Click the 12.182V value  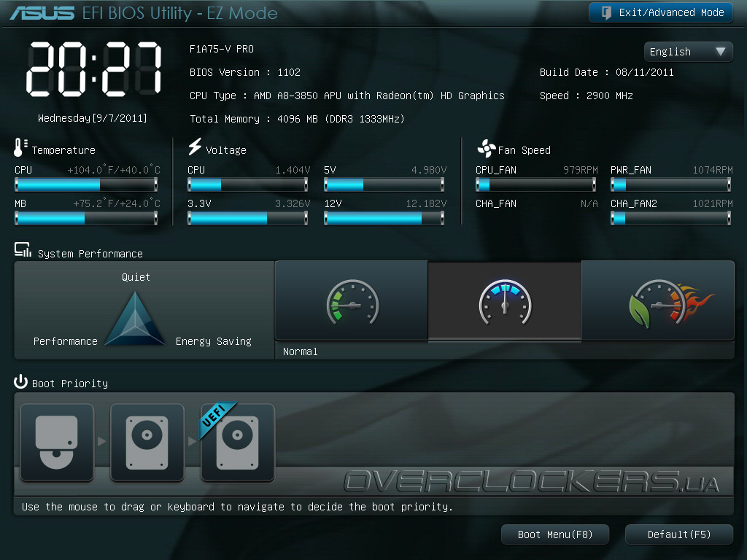tap(426, 204)
